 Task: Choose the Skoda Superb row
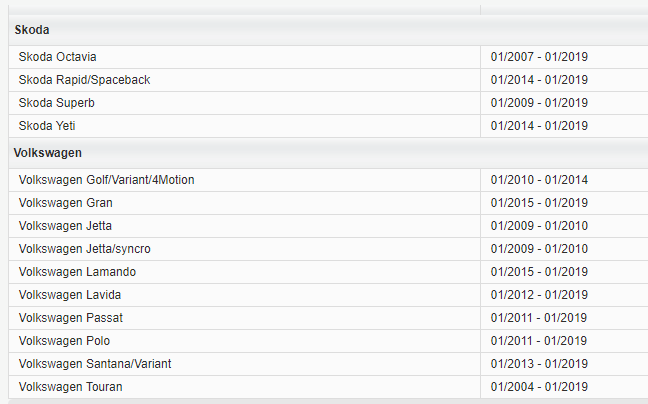pyautogui.click(x=328, y=103)
